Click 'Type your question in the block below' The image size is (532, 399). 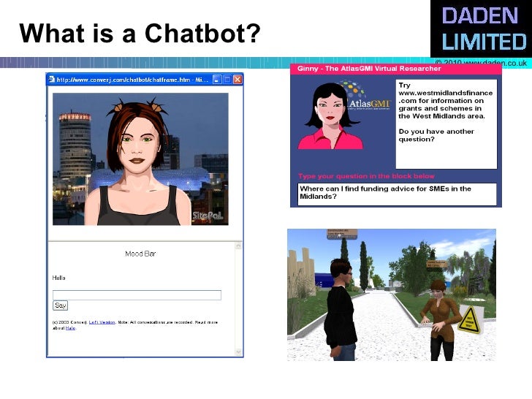pyautogui.click(x=366, y=176)
